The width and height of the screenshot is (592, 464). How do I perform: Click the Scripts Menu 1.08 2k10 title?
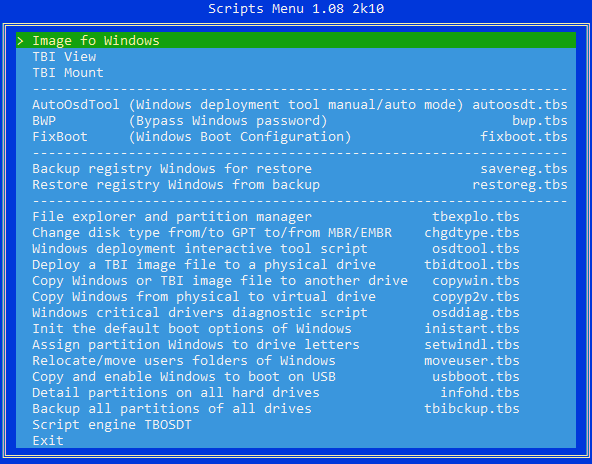point(296,9)
